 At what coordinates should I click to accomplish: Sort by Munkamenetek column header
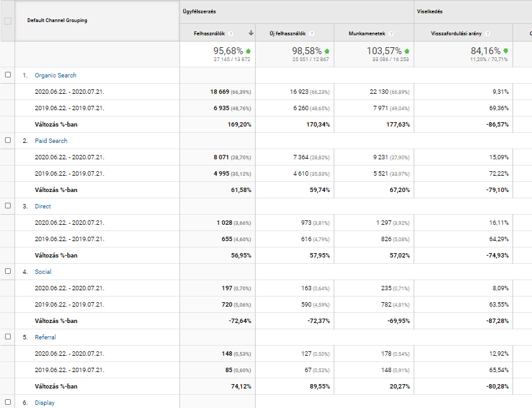coord(368,34)
